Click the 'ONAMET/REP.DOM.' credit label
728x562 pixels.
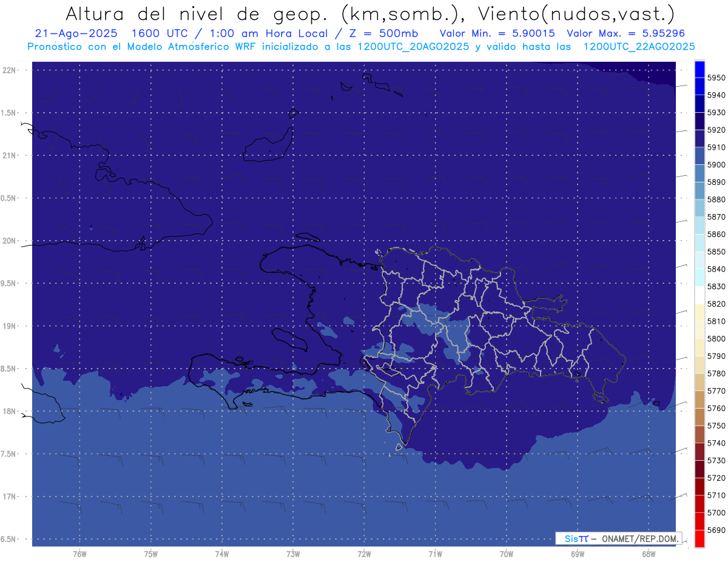pos(639,538)
